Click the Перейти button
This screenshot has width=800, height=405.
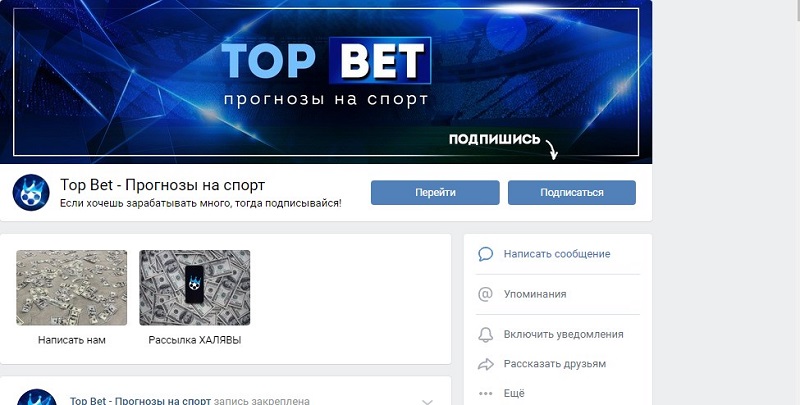click(435, 192)
